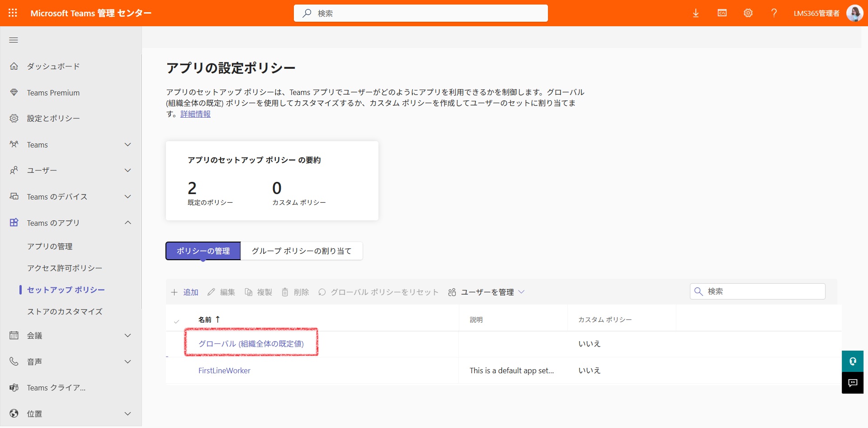Click the Teams クライア... icon
The width and height of the screenshot is (868, 428).
pyautogui.click(x=14, y=388)
